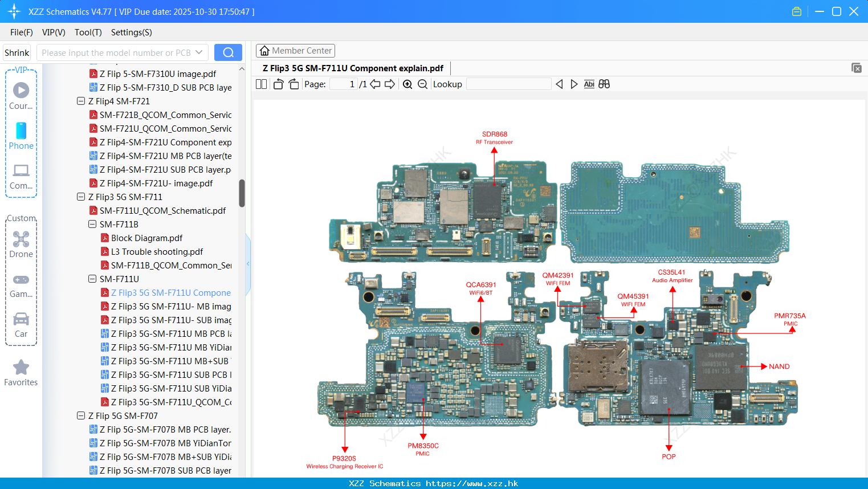Select the Phone category icon

[x=21, y=136]
